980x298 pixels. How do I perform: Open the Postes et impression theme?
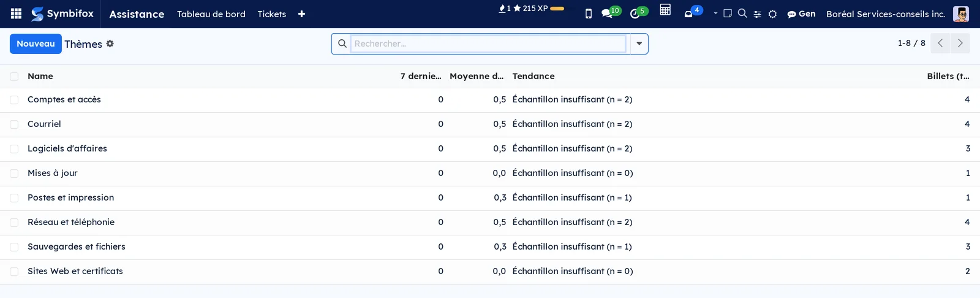(x=71, y=197)
